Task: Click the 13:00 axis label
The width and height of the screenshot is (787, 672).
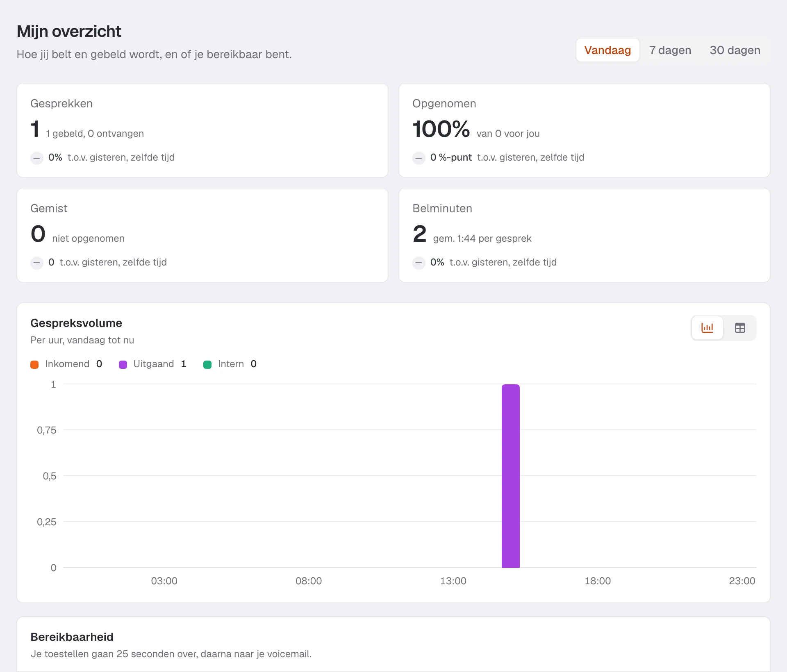Action: pyautogui.click(x=453, y=581)
